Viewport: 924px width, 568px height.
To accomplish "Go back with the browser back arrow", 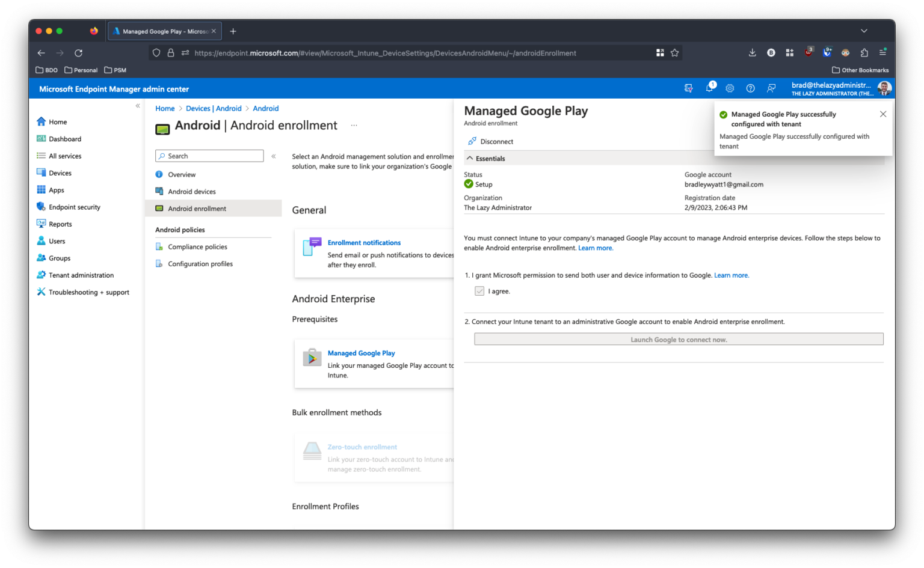I will point(41,53).
